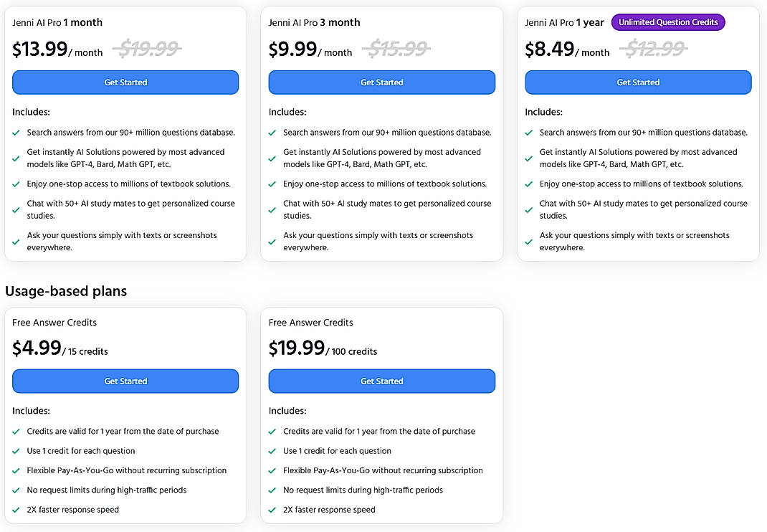The width and height of the screenshot is (767, 532).
Task: Click the checkmark beside '90+ million questions database' on 1-month plan
Action: [16, 133]
